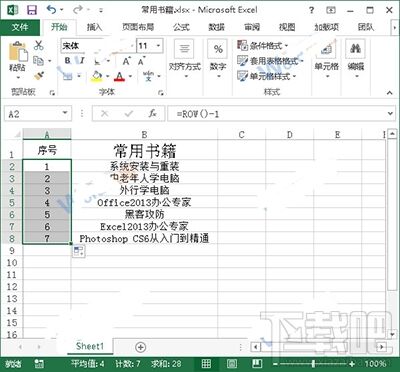This screenshot has width=400, height=372.
Task: Apply cell borders icon
Action: point(68,76)
